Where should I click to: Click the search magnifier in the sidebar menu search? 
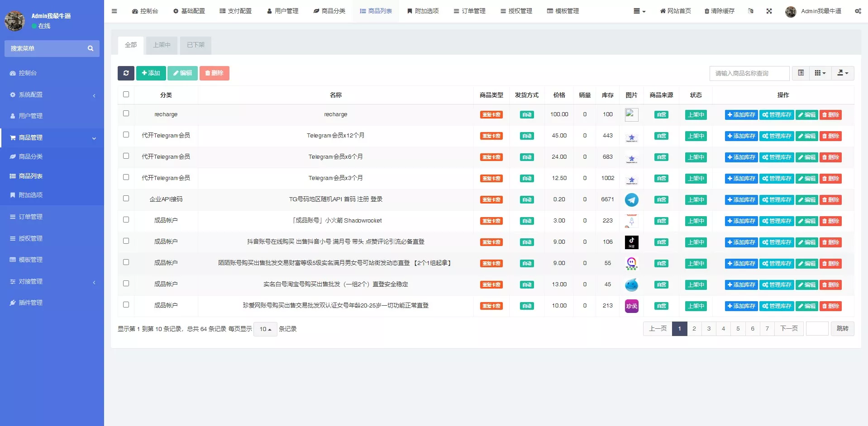(x=91, y=48)
